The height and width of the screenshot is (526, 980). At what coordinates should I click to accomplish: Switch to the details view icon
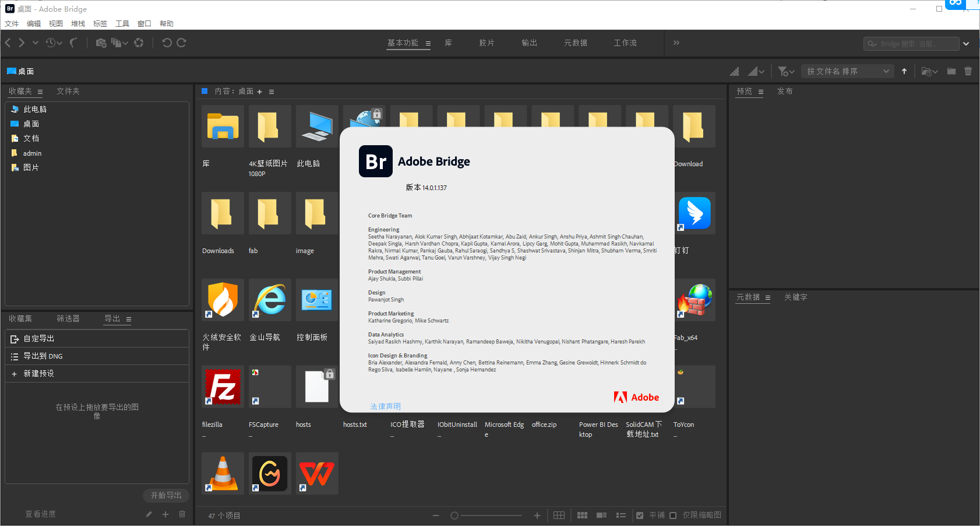click(x=602, y=516)
